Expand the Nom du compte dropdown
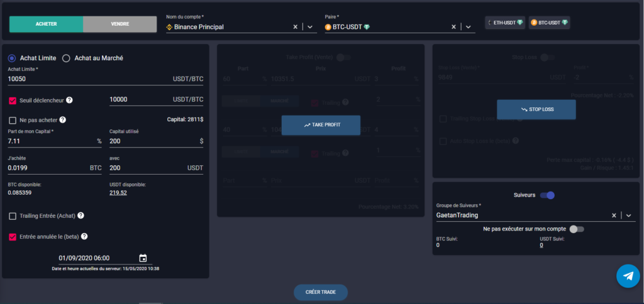The height and width of the screenshot is (304, 644). pos(309,27)
